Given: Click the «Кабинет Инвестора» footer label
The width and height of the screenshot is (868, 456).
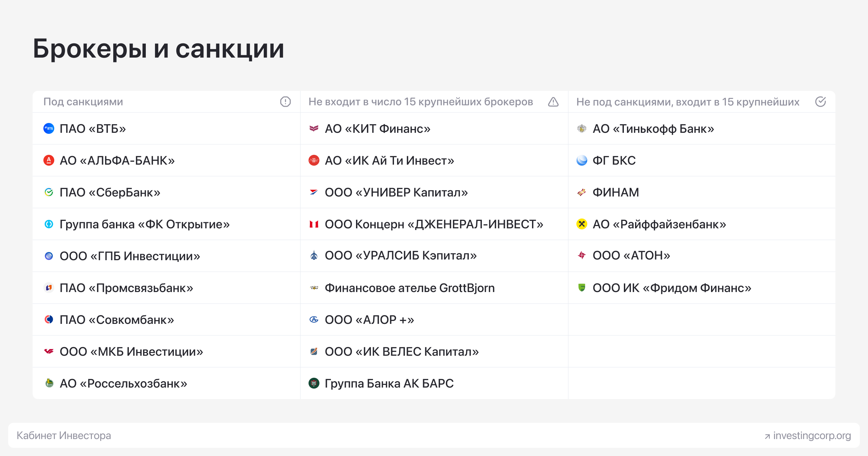Looking at the screenshot, I should pos(64,435).
